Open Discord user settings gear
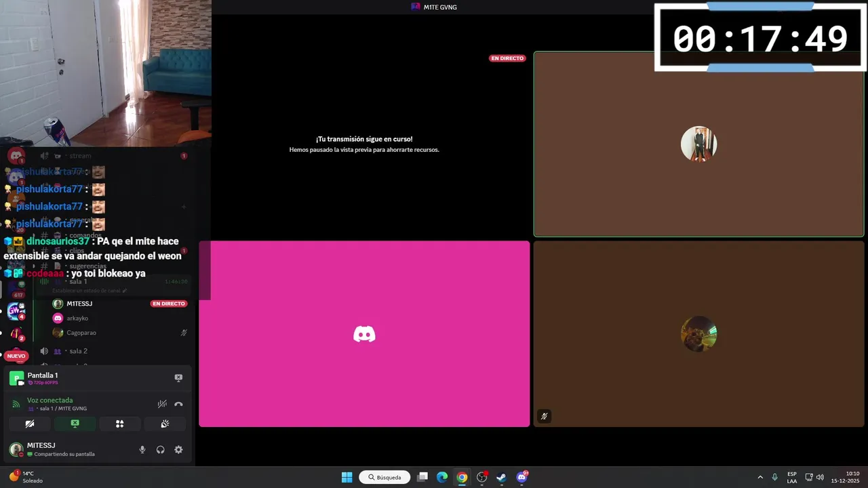This screenshot has height=488, width=868. [178, 449]
